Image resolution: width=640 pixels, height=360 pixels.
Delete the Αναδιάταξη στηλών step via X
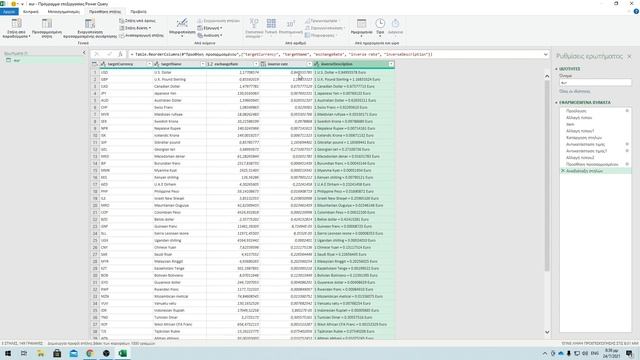(563, 171)
